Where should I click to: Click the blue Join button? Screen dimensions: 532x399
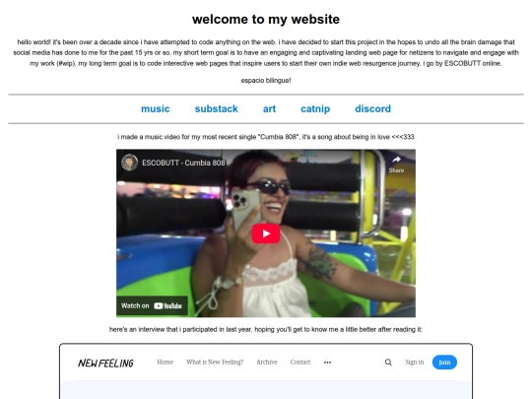point(444,363)
